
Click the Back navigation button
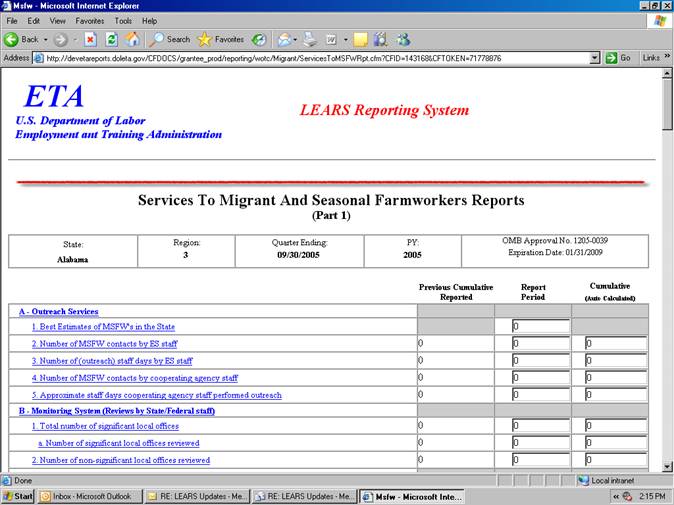tap(21, 39)
